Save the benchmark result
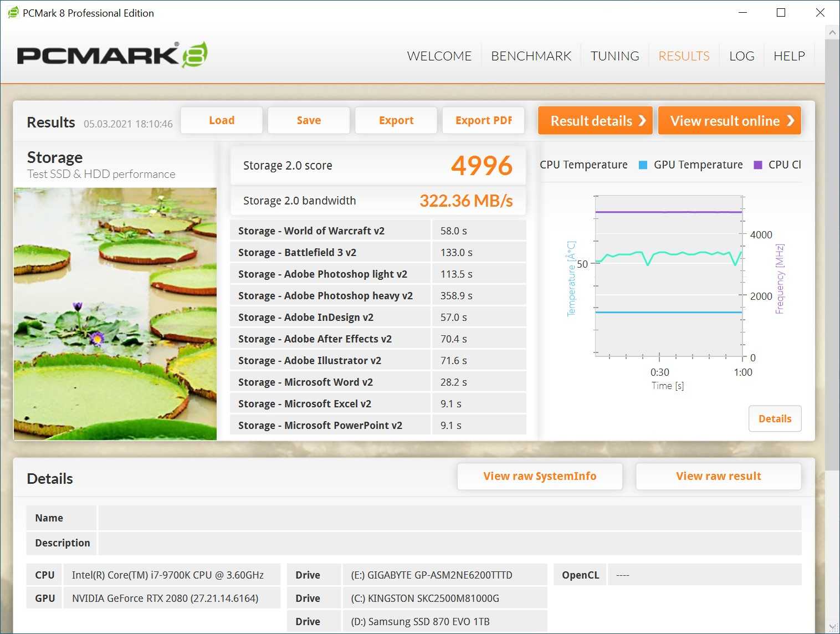The image size is (840, 634). [309, 120]
